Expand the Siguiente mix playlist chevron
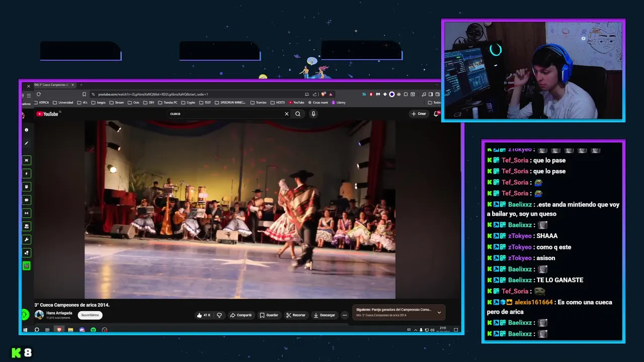Screen dimensions: 644x362 click(x=439, y=313)
